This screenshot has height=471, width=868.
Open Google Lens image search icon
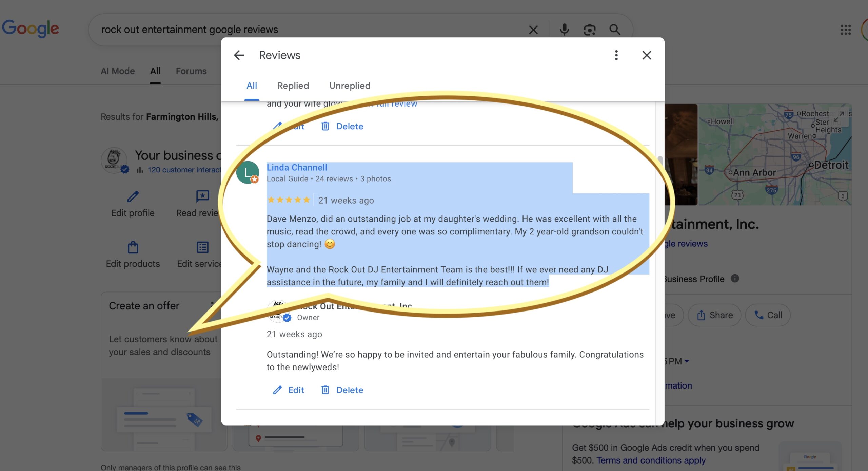tap(590, 30)
